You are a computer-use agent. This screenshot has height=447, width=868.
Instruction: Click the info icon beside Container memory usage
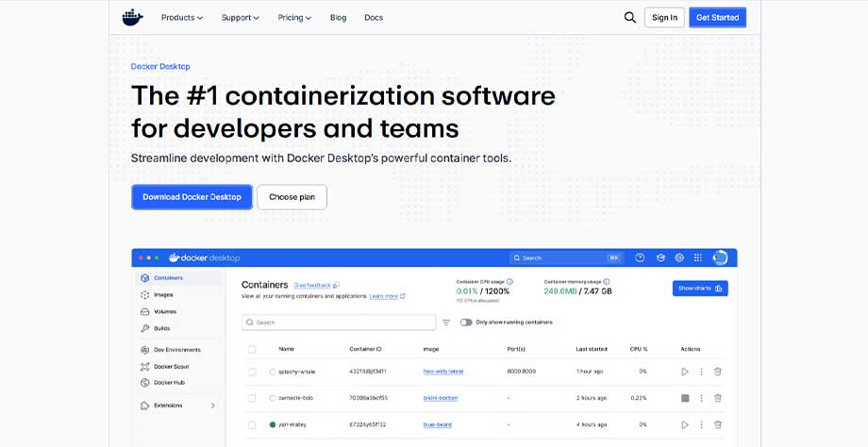pyautogui.click(x=607, y=282)
